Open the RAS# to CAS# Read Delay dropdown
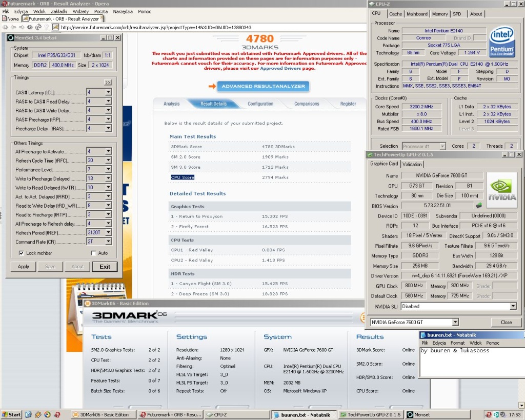Screen dimensions: 525x420 (x=109, y=101)
